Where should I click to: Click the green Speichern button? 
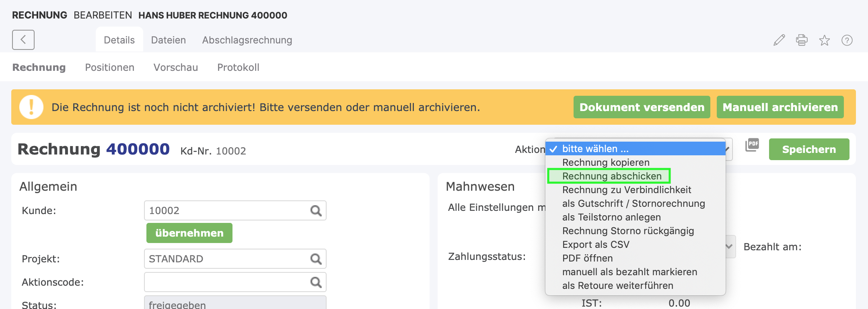[x=809, y=150]
